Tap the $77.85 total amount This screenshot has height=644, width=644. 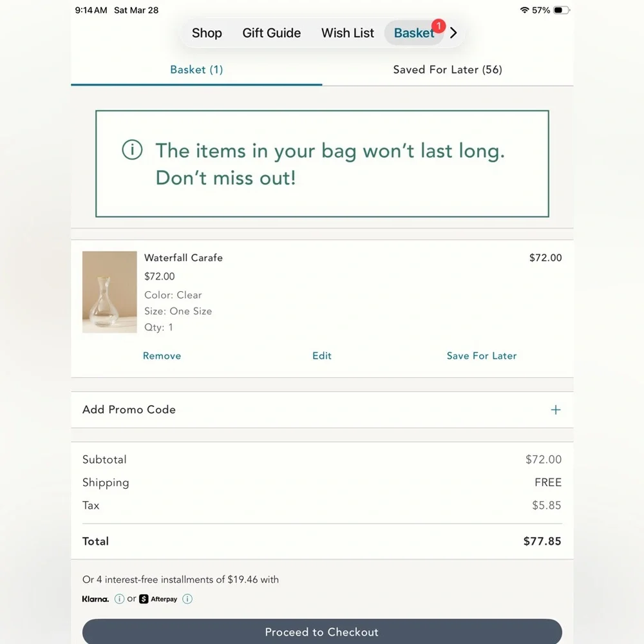pos(542,541)
